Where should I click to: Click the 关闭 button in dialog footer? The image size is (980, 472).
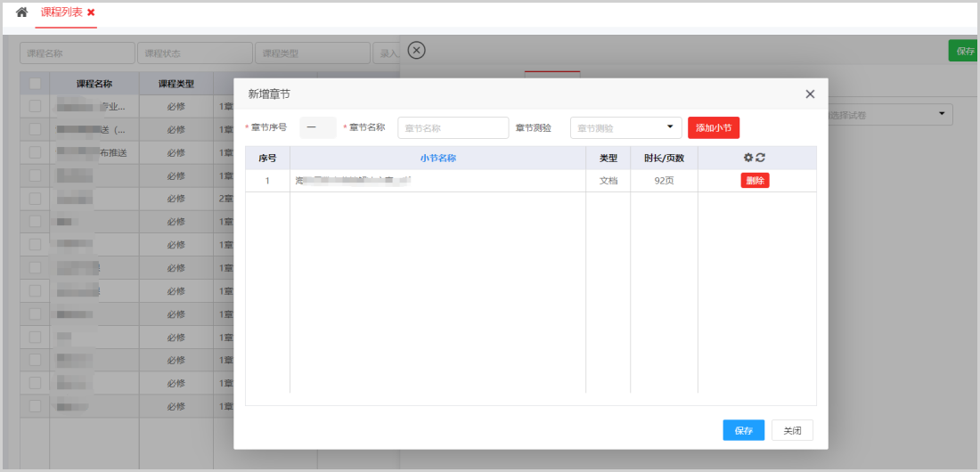pyautogui.click(x=792, y=430)
